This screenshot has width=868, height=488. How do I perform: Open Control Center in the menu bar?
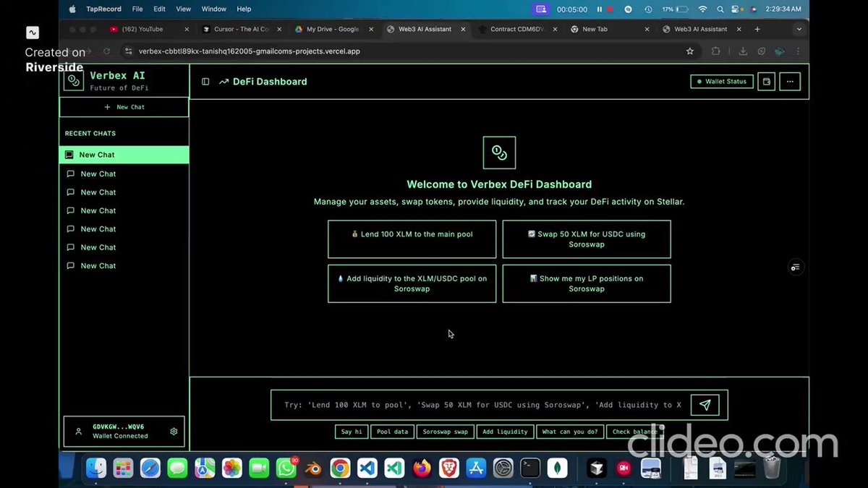[736, 9]
